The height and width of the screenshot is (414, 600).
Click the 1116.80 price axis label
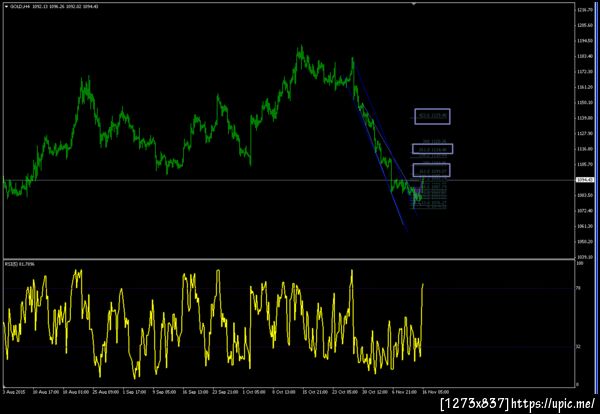(583, 149)
